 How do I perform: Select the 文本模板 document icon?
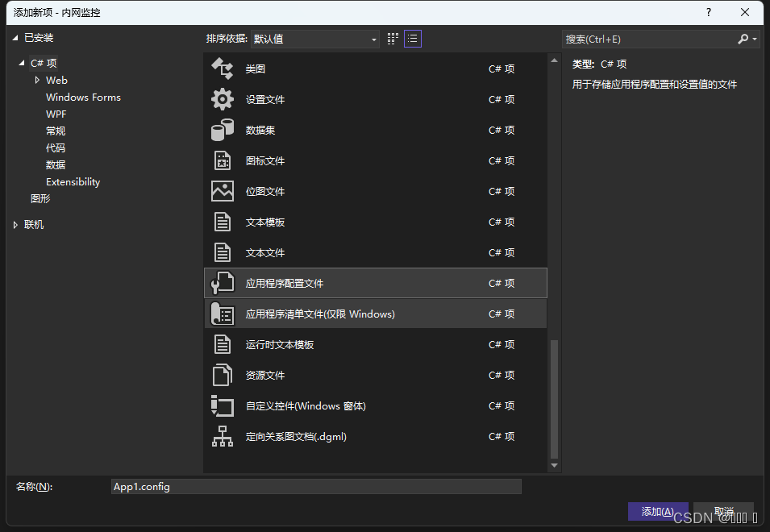tap(223, 222)
